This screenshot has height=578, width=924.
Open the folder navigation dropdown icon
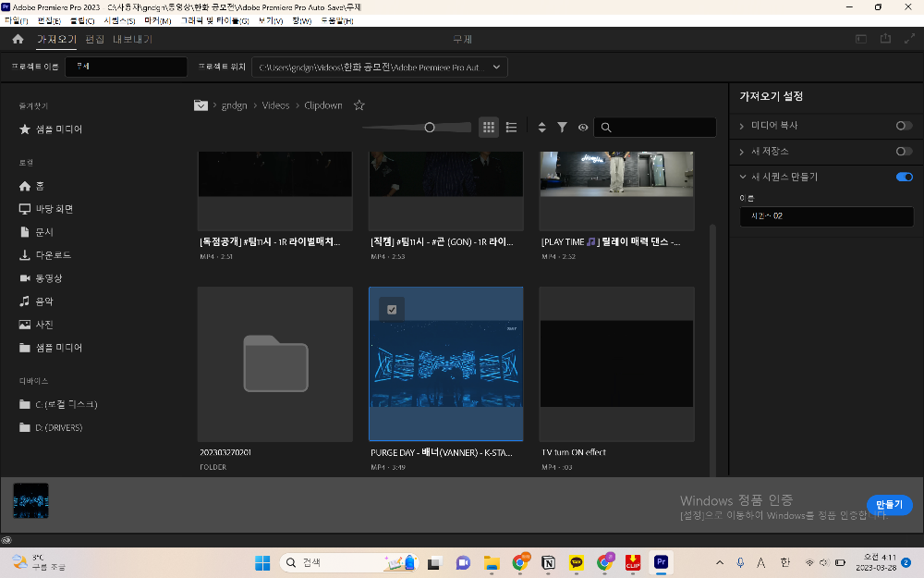(201, 105)
